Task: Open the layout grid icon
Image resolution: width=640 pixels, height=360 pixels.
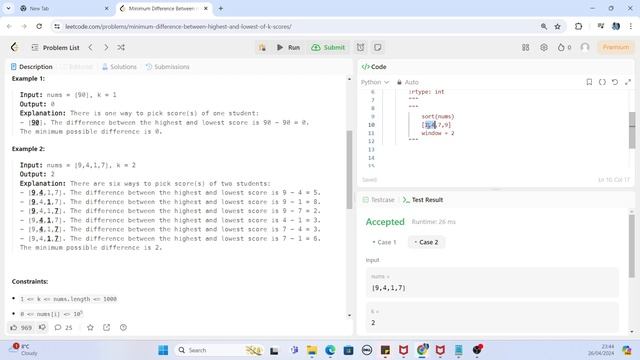Action: point(526,47)
